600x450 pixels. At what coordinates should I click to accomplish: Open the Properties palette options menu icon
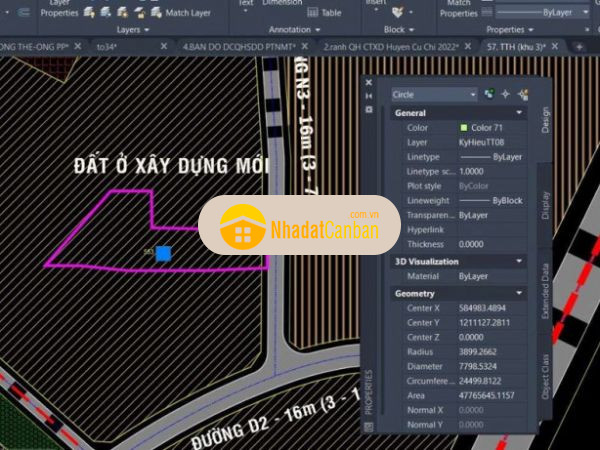click(x=369, y=108)
